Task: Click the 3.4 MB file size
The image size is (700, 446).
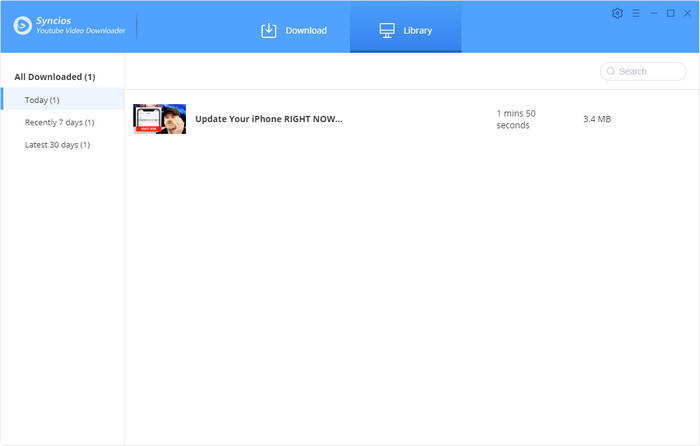Action: click(597, 119)
